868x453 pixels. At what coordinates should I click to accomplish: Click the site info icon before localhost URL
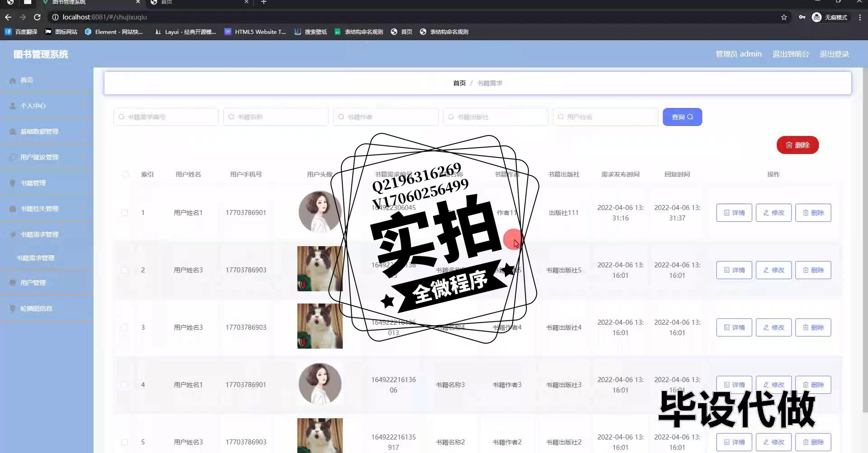55,17
